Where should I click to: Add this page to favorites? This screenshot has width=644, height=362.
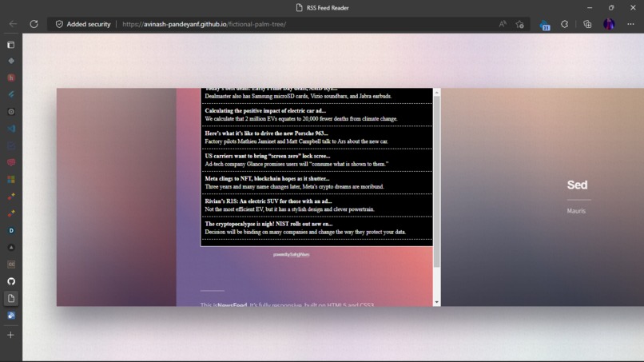(520, 24)
